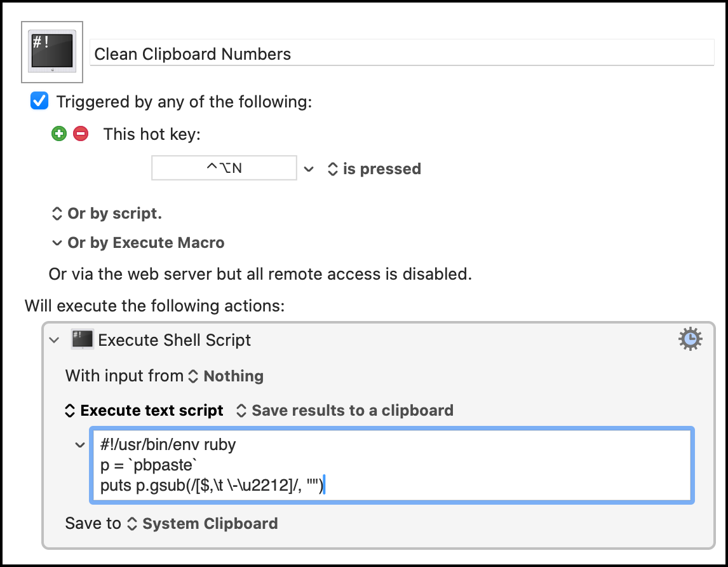Screen dimensions: 728x567
Task: Click green plus to add trigger
Action: pos(59,134)
